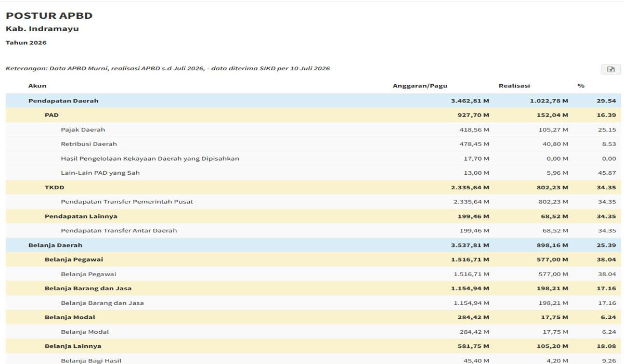The height and width of the screenshot is (364, 624).
Task: Click the Akun column header
Action: 37,86
